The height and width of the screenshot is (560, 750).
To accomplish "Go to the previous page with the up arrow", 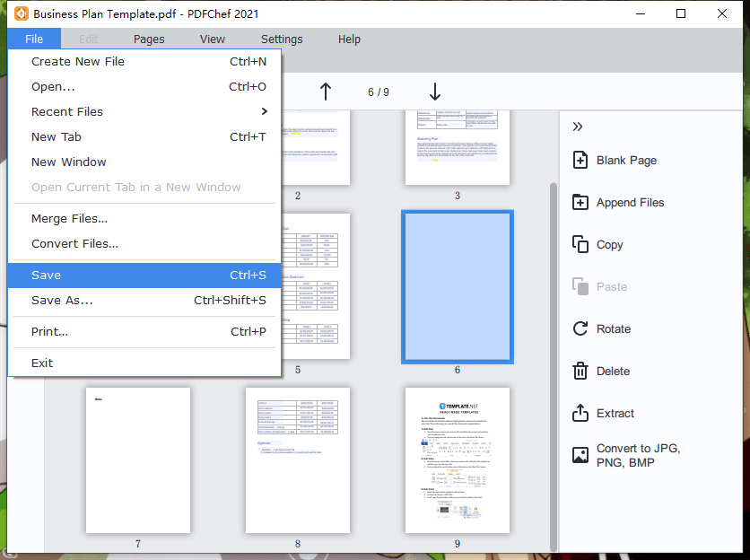I will click(x=326, y=91).
